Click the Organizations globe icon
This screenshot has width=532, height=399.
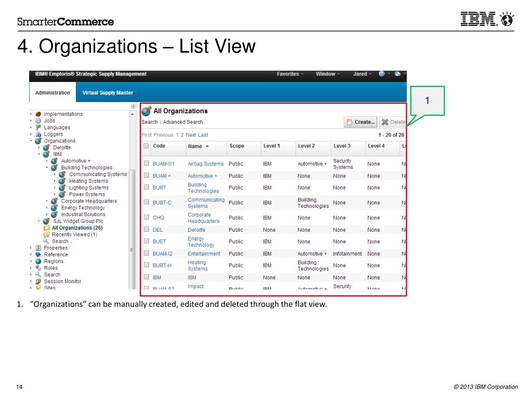click(38, 141)
